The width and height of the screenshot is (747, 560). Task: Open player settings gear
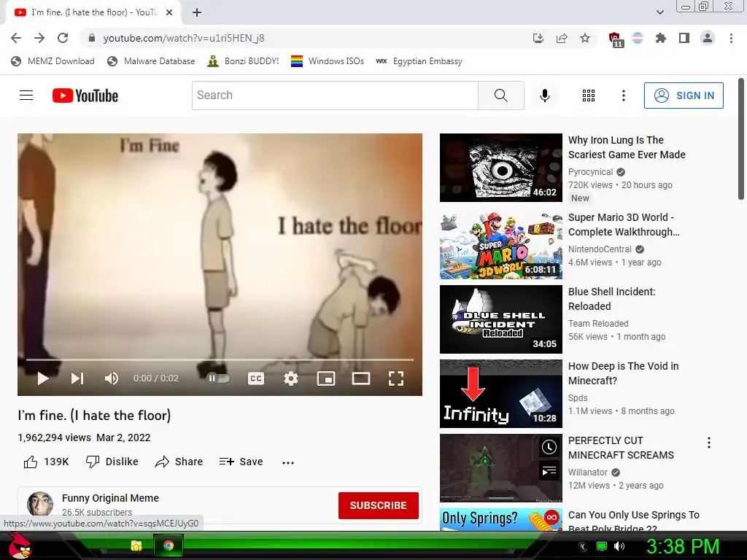(290, 378)
